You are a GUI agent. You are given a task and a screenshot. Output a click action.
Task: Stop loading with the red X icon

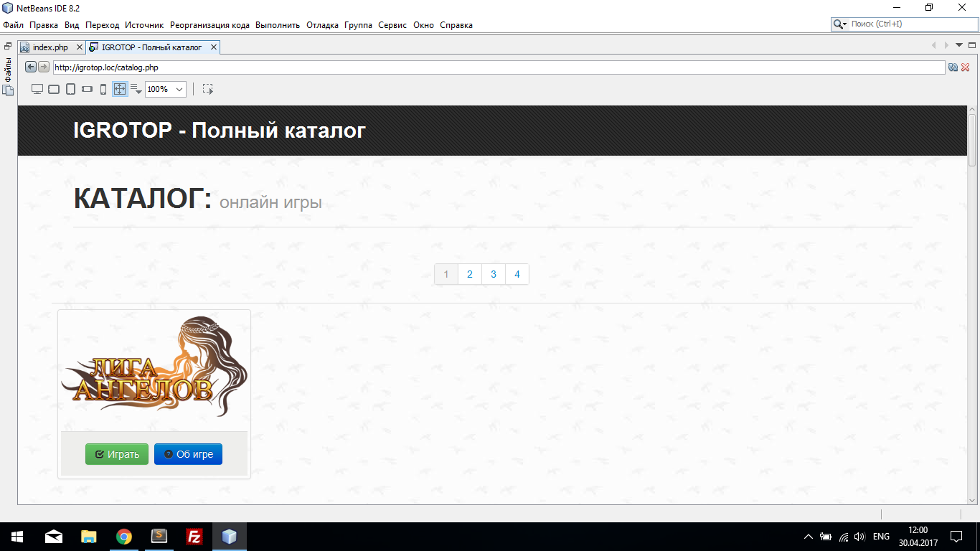click(x=965, y=67)
